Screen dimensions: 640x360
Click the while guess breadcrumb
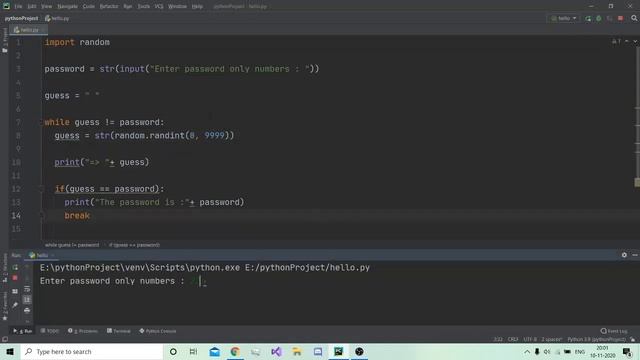click(x=72, y=245)
